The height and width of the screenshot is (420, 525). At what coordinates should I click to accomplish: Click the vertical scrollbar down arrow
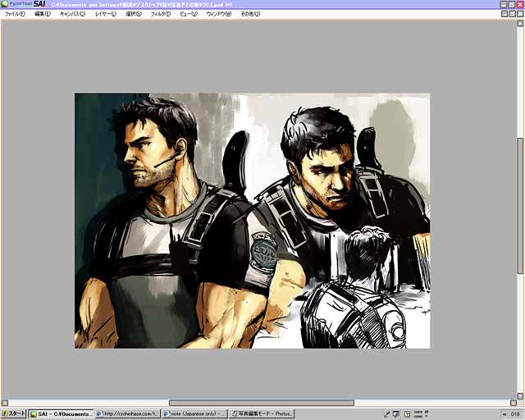tap(520, 396)
